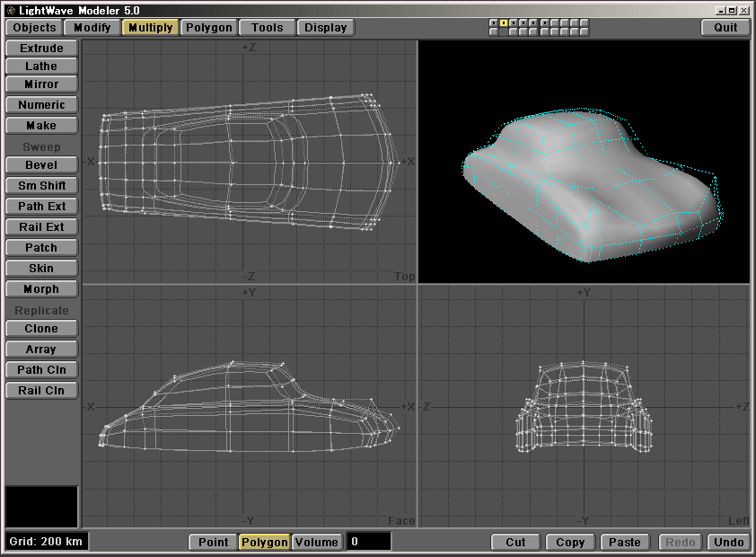This screenshot has width=756, height=557.
Task: Activate the Lathe tool
Action: 41,66
